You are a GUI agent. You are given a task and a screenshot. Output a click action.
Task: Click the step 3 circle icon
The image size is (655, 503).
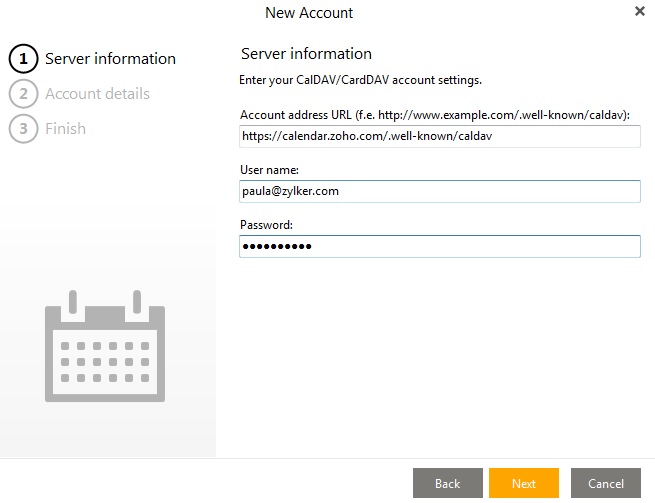point(23,129)
